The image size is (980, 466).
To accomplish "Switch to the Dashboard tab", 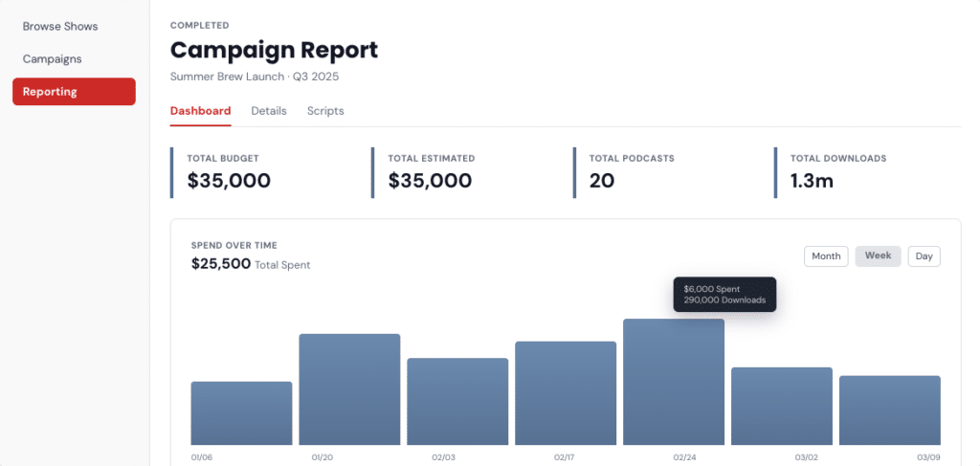I will (x=200, y=111).
